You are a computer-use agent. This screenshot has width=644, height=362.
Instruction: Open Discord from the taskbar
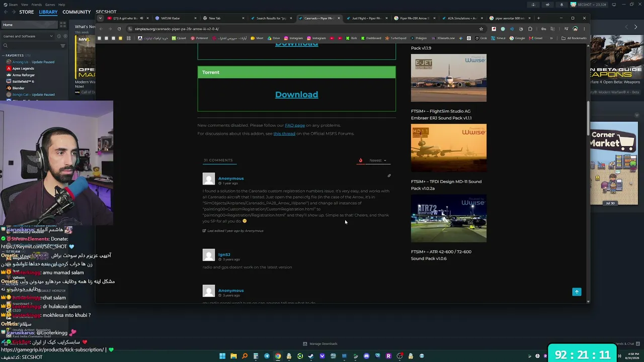click(366, 356)
